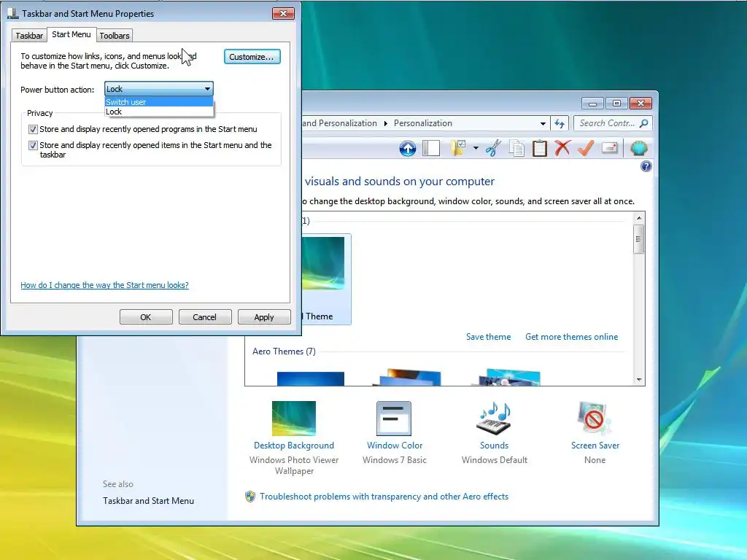Switch to the Taskbar tab

tap(29, 36)
